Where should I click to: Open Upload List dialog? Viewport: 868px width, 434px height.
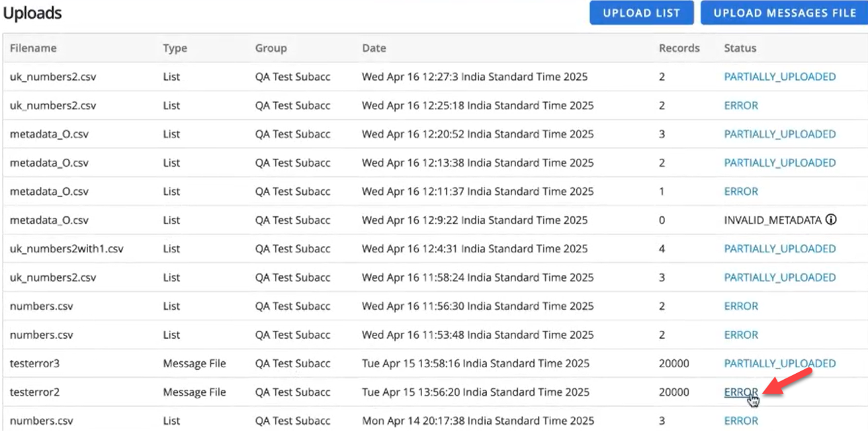click(x=640, y=12)
